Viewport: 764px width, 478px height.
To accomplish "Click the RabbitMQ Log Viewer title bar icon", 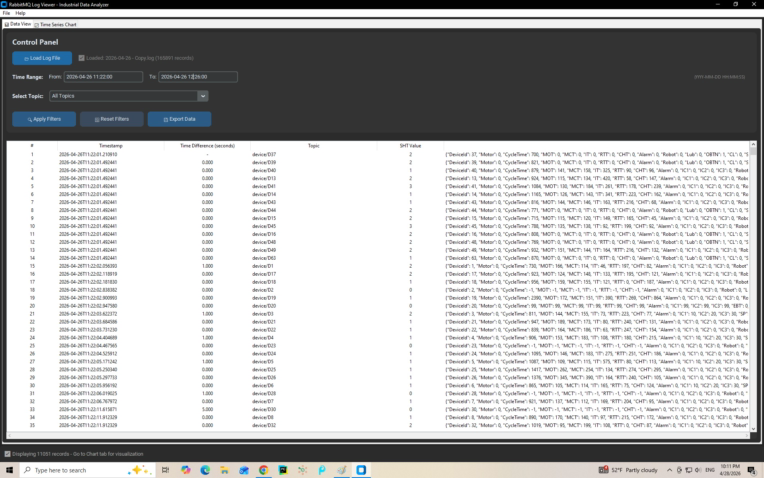I will click(4, 4).
